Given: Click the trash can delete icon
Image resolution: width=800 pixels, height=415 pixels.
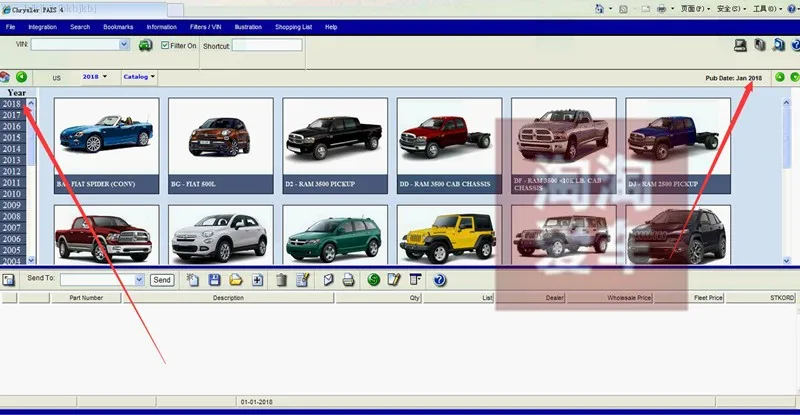Looking at the screenshot, I should tap(281, 280).
